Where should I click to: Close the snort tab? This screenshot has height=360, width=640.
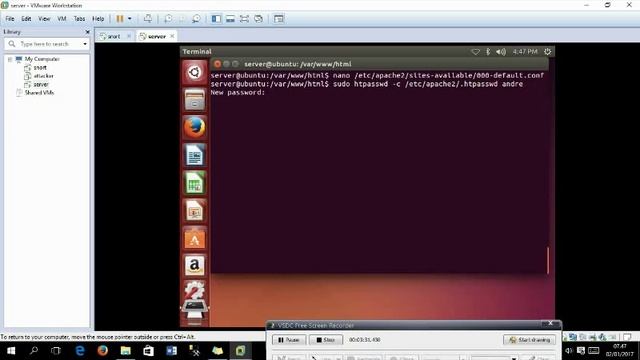tap(129, 36)
